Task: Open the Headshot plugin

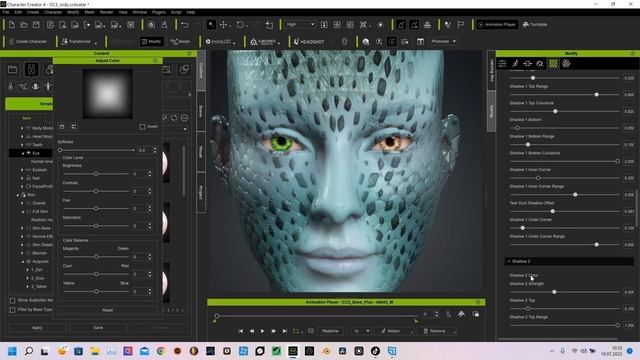Action: [x=309, y=42]
